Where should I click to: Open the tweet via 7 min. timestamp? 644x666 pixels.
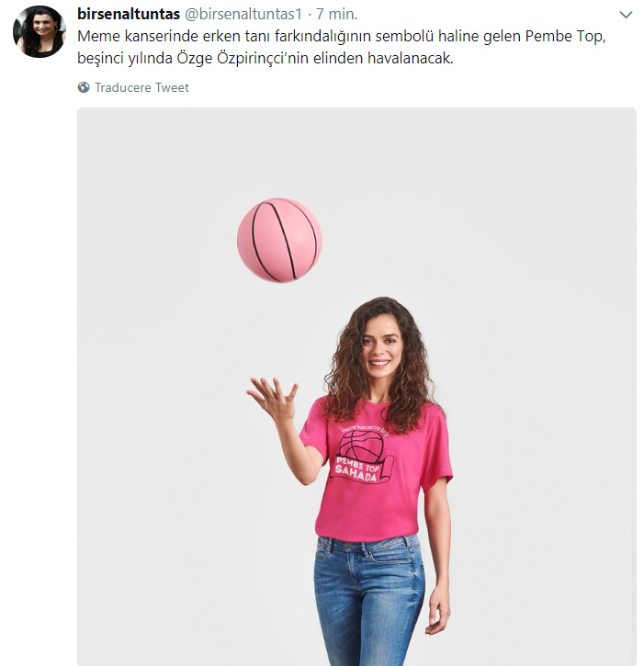(x=337, y=14)
